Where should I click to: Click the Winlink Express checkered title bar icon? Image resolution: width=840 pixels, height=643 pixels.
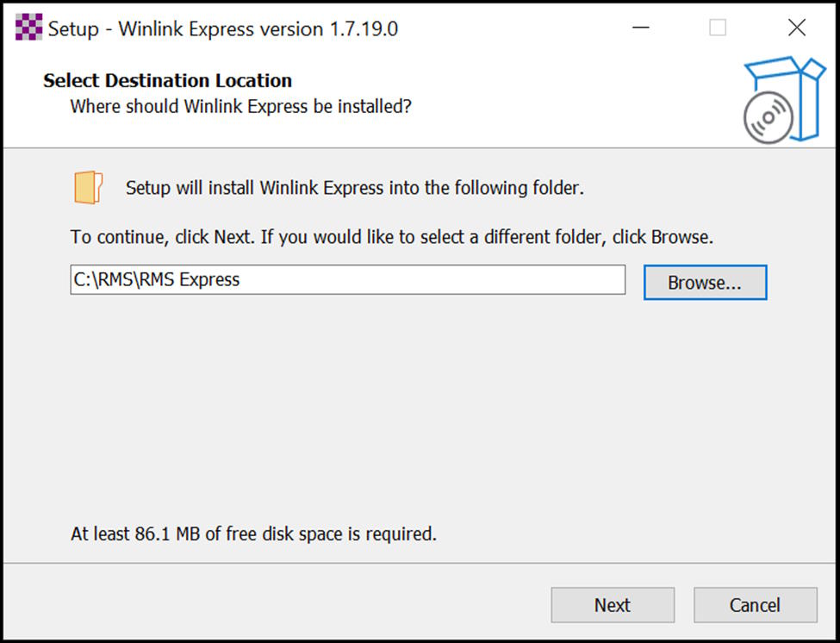pos(28,28)
